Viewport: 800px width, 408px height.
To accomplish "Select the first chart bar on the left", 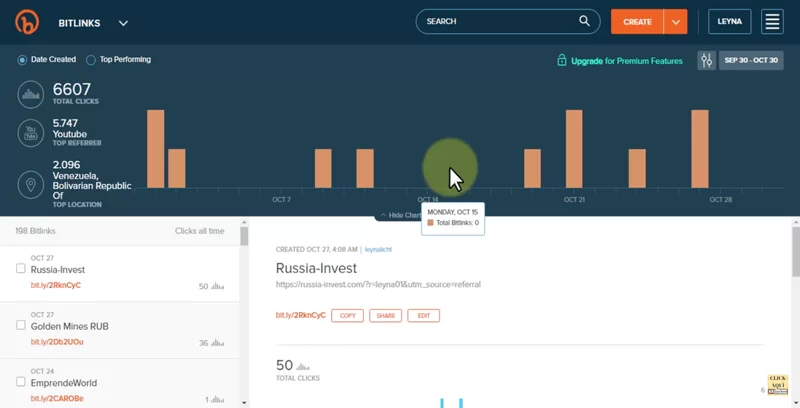I will pos(156,149).
